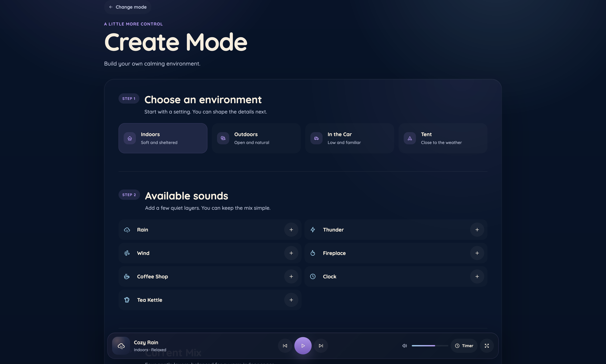This screenshot has width=606, height=364.
Task: Click the wind icon beside Wind
Action: click(127, 253)
